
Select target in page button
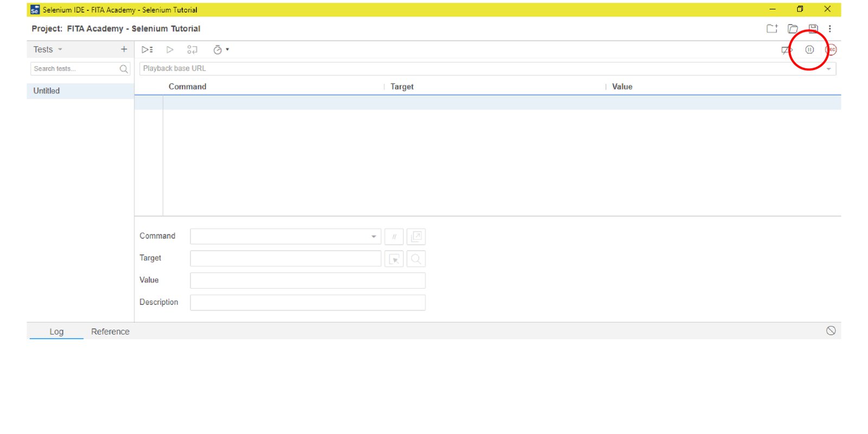pyautogui.click(x=394, y=259)
